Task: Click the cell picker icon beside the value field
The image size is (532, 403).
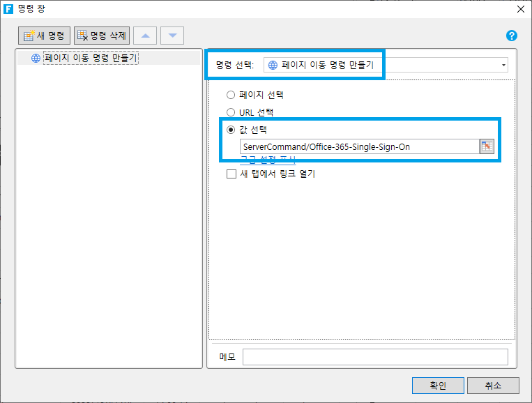Action: tap(487, 146)
